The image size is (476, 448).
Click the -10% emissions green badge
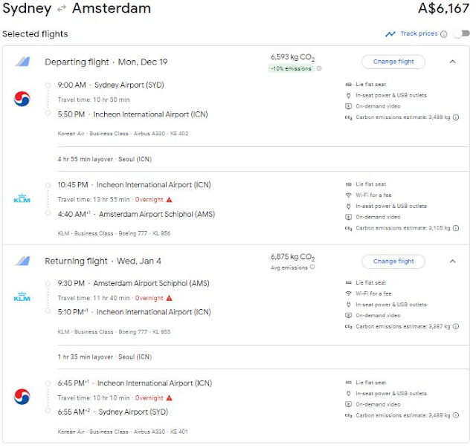[292, 68]
